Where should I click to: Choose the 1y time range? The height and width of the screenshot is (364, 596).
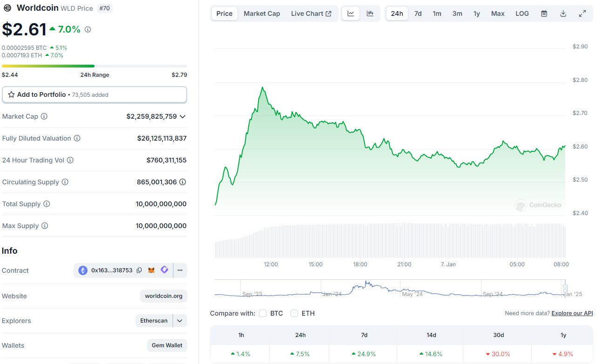click(x=477, y=13)
